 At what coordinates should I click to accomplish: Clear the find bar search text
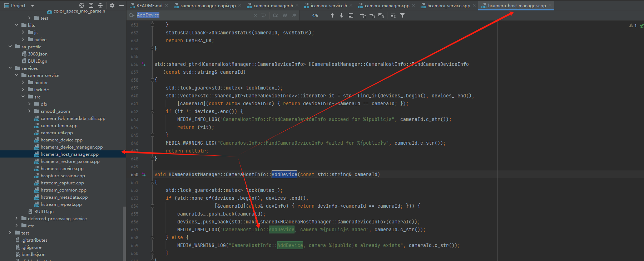(256, 15)
